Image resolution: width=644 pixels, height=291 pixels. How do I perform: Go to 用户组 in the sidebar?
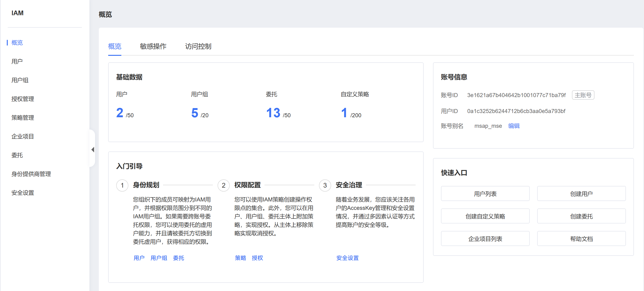tap(20, 80)
